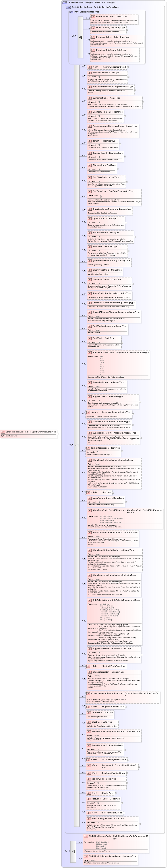
Task: Click the E icon beside ShipPriorityCode
Action: coord(90,600)
